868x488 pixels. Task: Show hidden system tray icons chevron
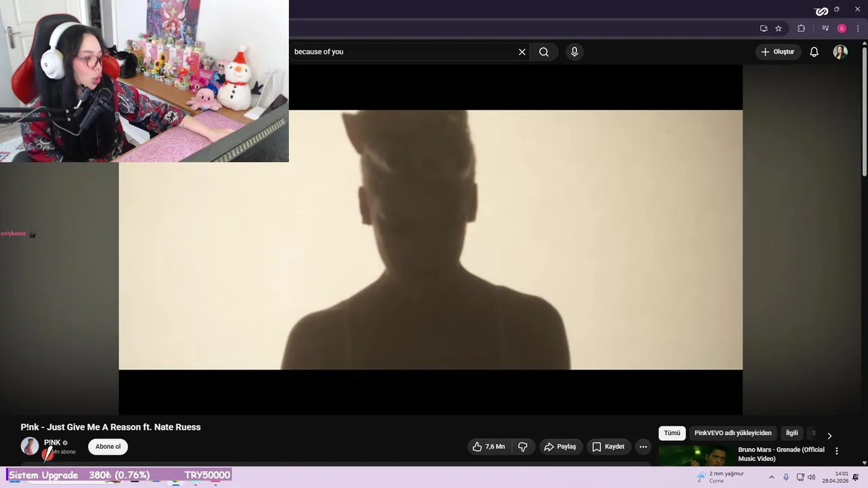point(771,477)
